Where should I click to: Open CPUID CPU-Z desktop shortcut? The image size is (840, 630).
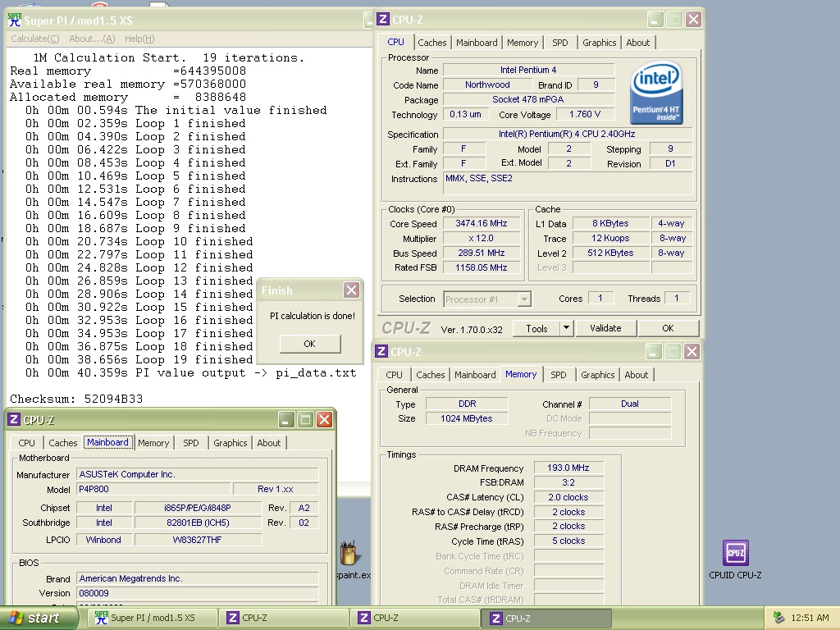tap(735, 559)
